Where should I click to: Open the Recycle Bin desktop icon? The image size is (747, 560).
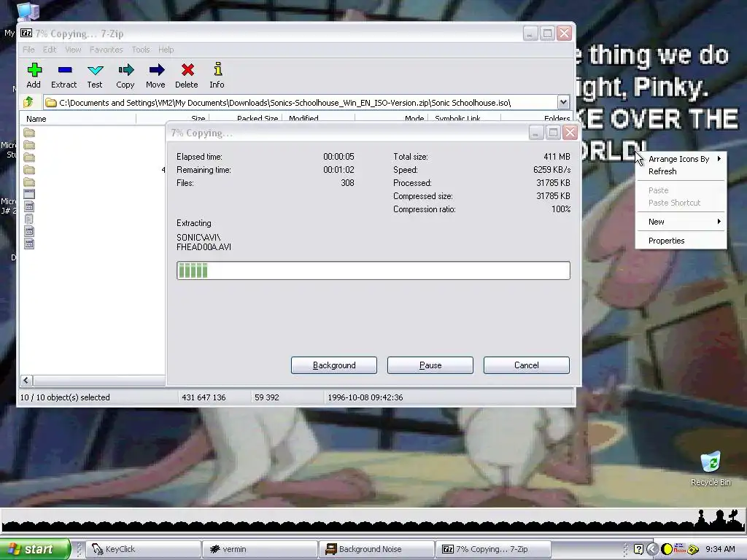tap(711, 469)
